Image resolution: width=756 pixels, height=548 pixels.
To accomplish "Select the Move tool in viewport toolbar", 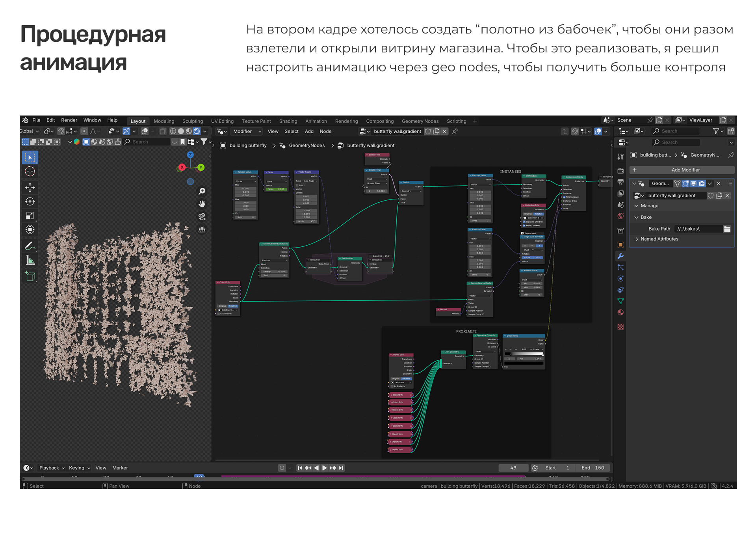I will click(x=30, y=187).
